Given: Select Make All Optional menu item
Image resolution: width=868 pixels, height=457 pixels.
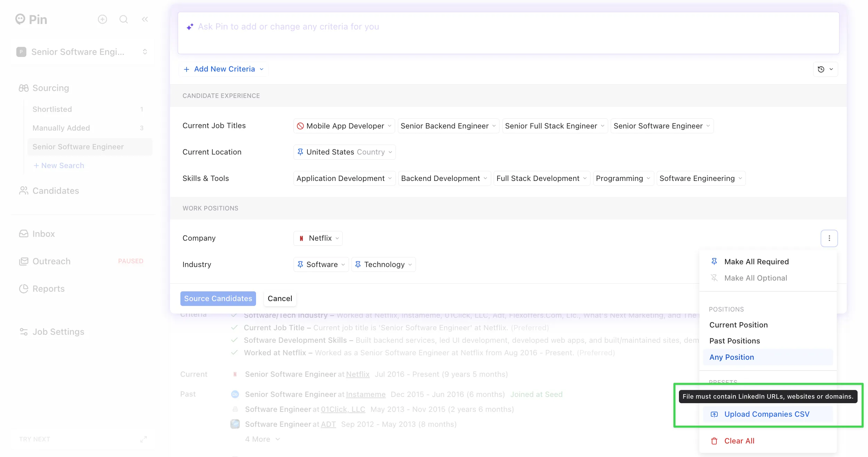Looking at the screenshot, I should point(768,278).
